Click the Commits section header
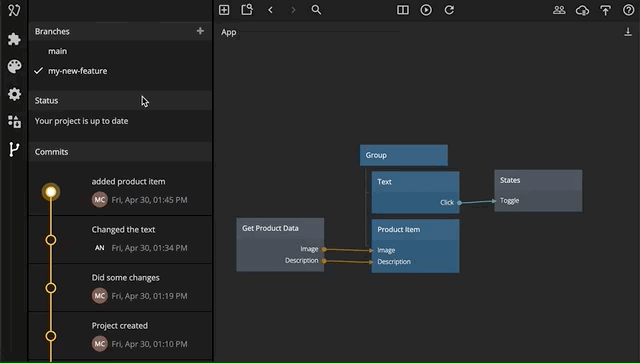 (x=120, y=152)
